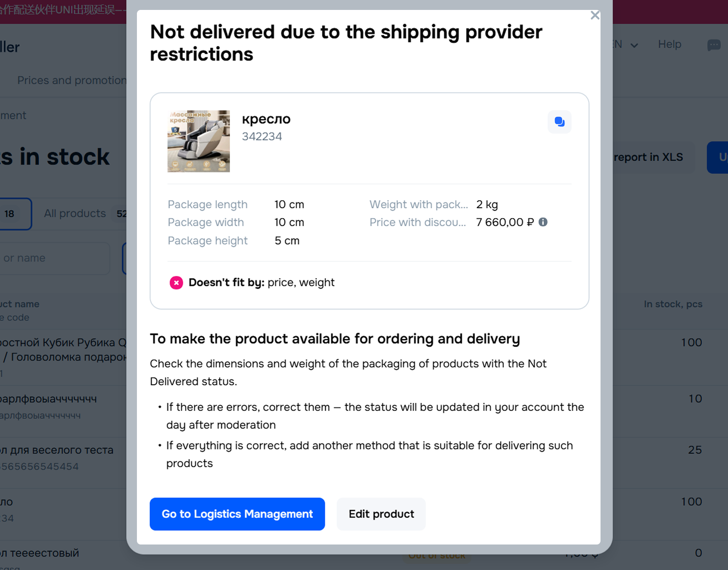Screen dimensions: 728x570
Task: Click the copy icon beside кресло
Action: click(559, 122)
